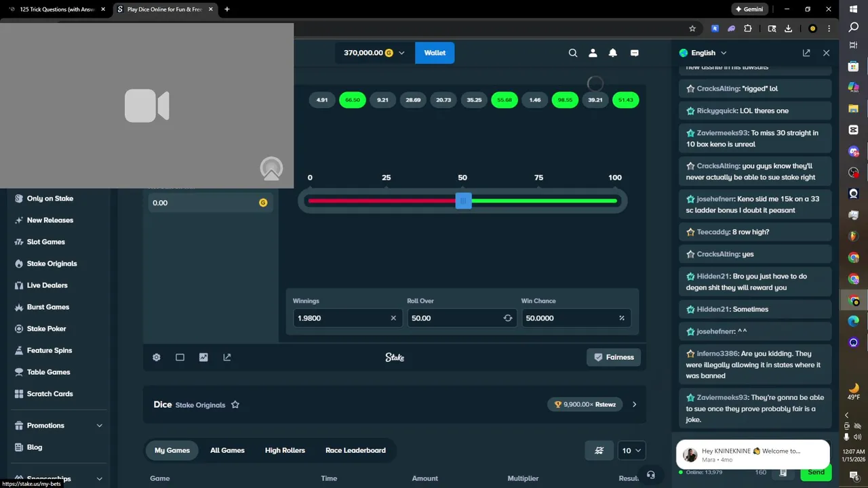Open the game settings gear icon

(157, 357)
